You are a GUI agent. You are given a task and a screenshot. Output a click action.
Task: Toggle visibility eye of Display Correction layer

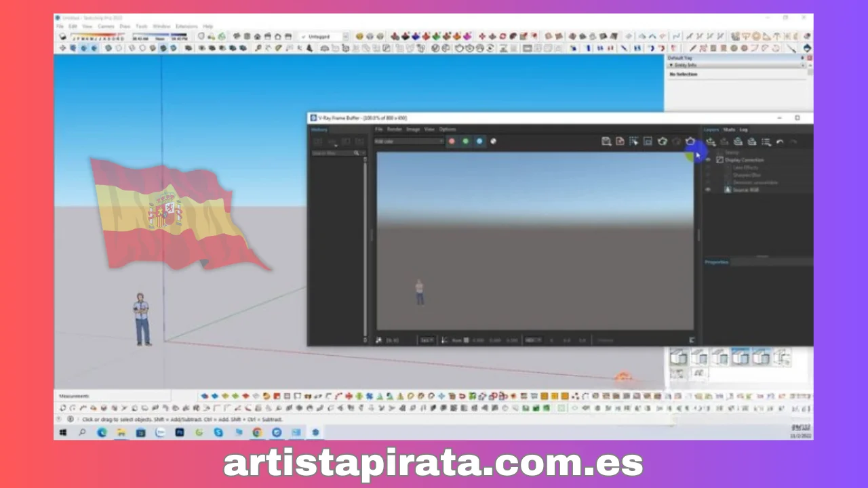708,160
